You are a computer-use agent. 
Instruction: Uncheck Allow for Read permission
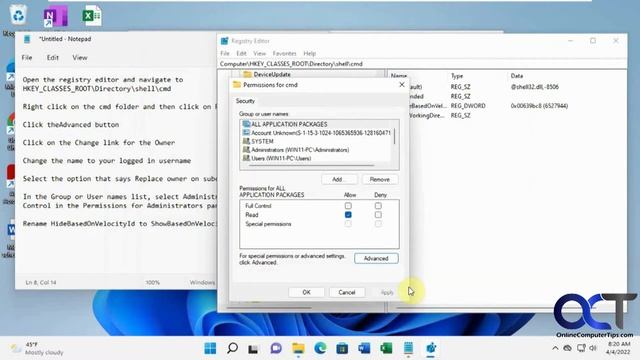coord(348,215)
